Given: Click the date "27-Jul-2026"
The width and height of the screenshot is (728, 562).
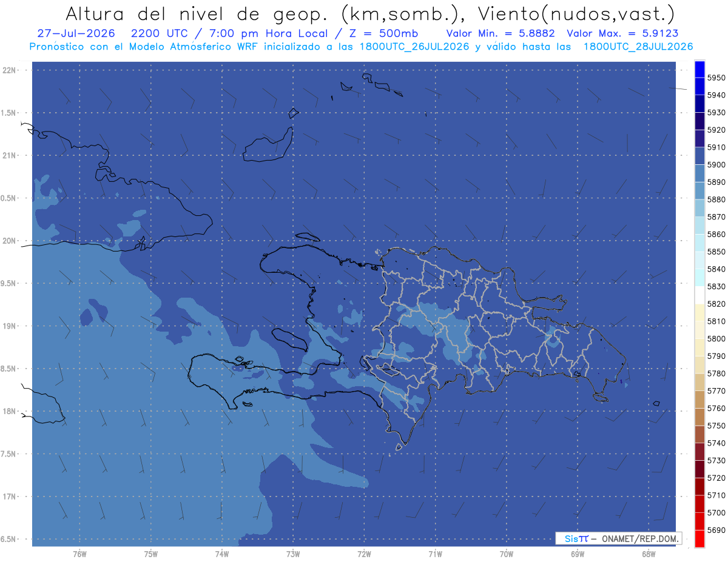Looking at the screenshot, I should [x=75, y=34].
